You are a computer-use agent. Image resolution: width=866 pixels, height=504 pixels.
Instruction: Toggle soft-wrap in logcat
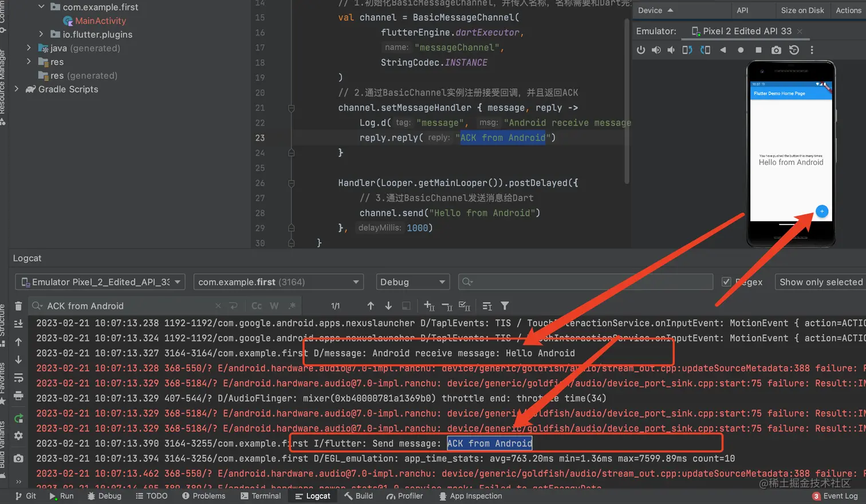point(18,378)
